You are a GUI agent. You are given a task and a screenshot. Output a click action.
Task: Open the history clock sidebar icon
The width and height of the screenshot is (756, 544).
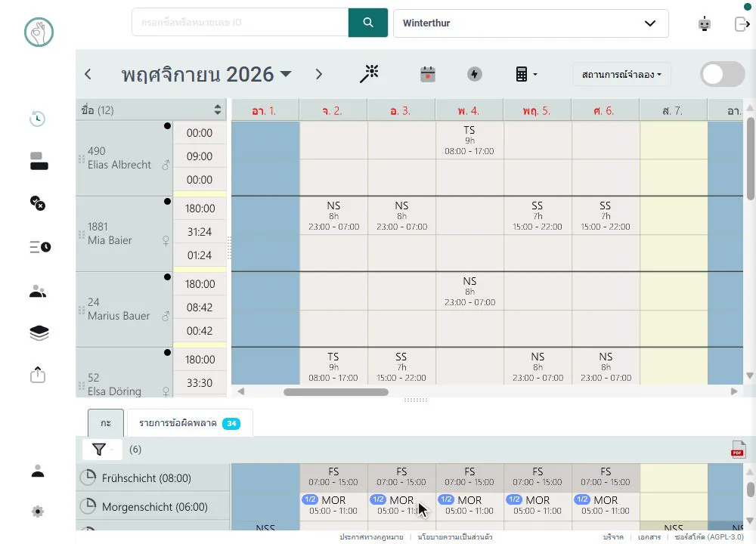tap(38, 119)
